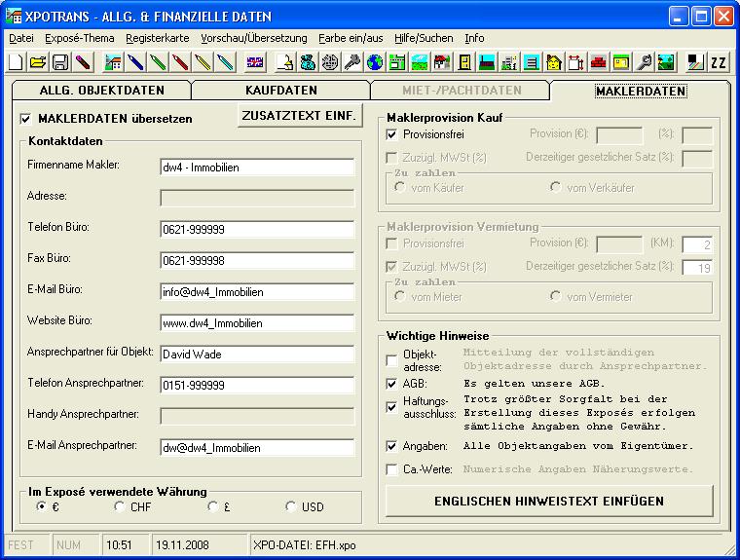Viewport: 740px width, 560px height.
Task: Click the wrench tool icon
Action: point(644,62)
